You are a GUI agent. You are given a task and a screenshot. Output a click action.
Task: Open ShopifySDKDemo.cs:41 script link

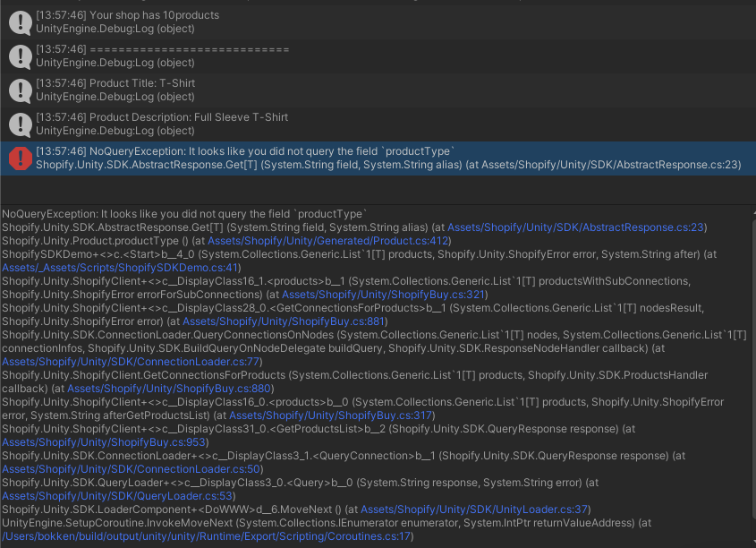[120, 268]
